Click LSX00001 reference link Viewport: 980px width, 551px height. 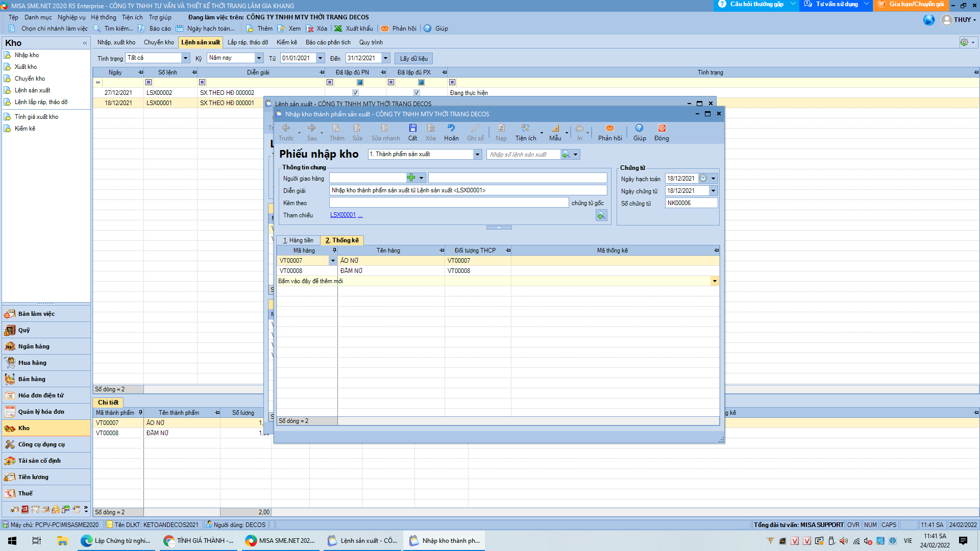point(343,215)
